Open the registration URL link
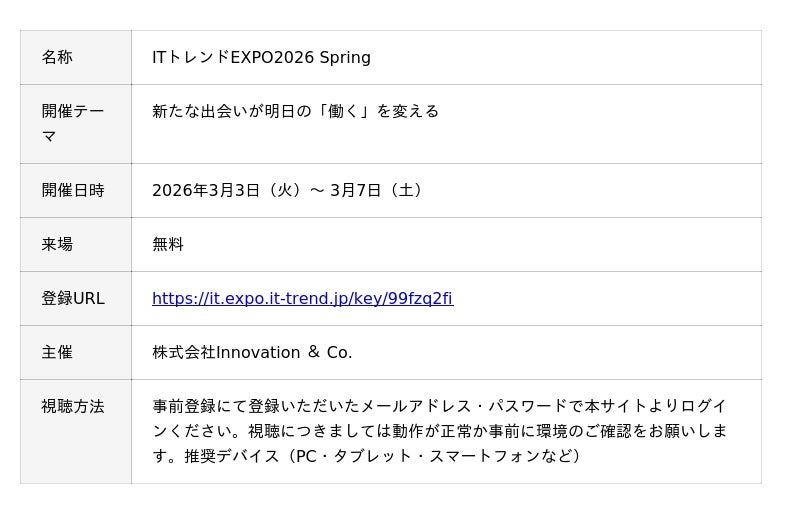This screenshot has height=514, width=800. [x=302, y=298]
